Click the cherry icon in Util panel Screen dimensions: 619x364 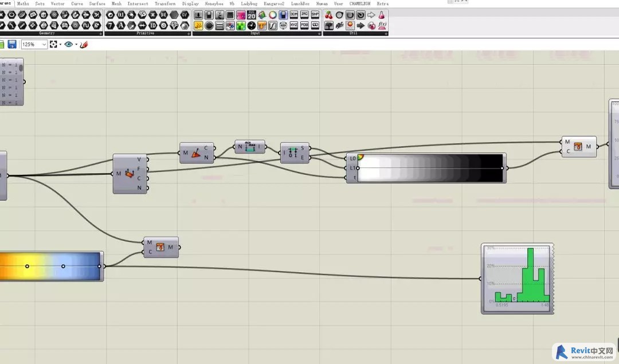coord(329,15)
